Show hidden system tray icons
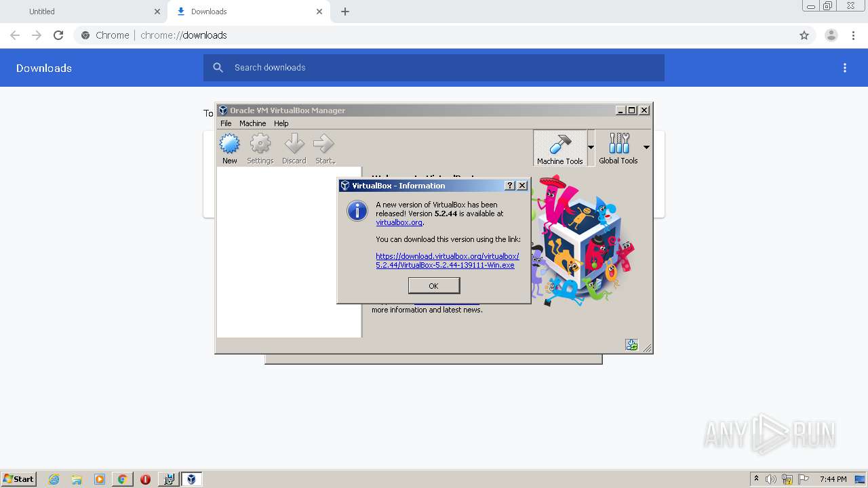Screen dimensions: 868x488 pos(757,479)
